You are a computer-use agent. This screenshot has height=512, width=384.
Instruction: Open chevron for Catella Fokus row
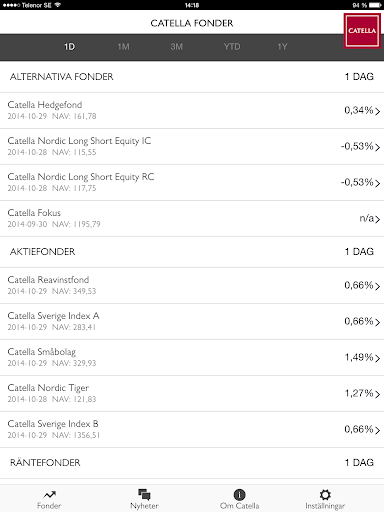click(x=377, y=219)
